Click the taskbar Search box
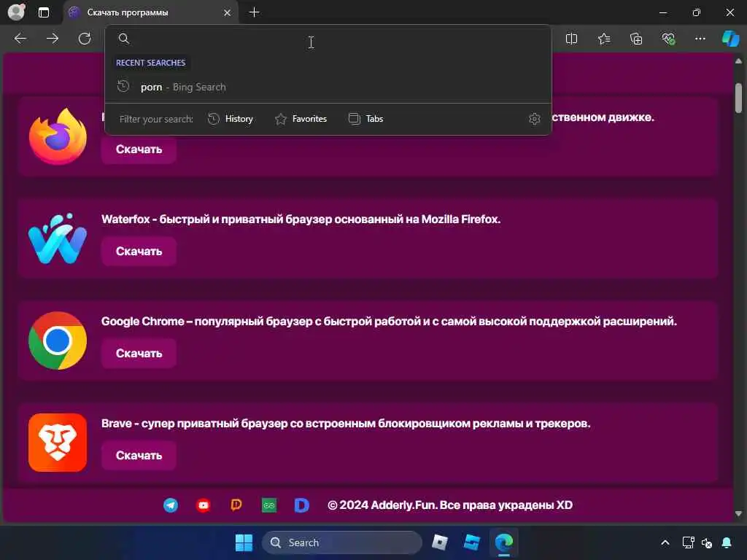 [341, 542]
